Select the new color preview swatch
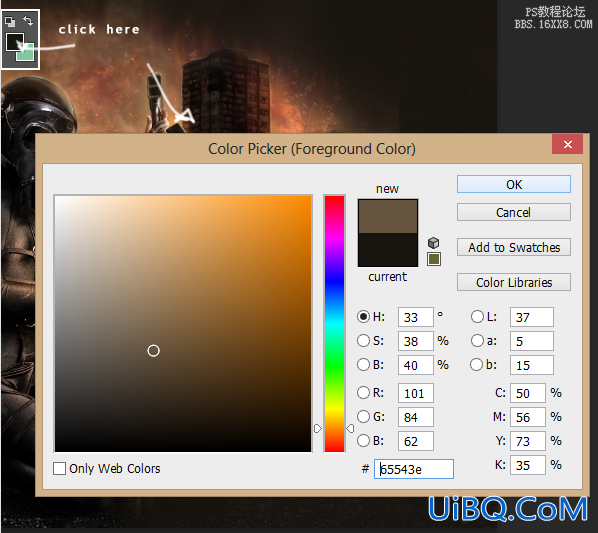This screenshot has height=533, width=598. point(388,216)
